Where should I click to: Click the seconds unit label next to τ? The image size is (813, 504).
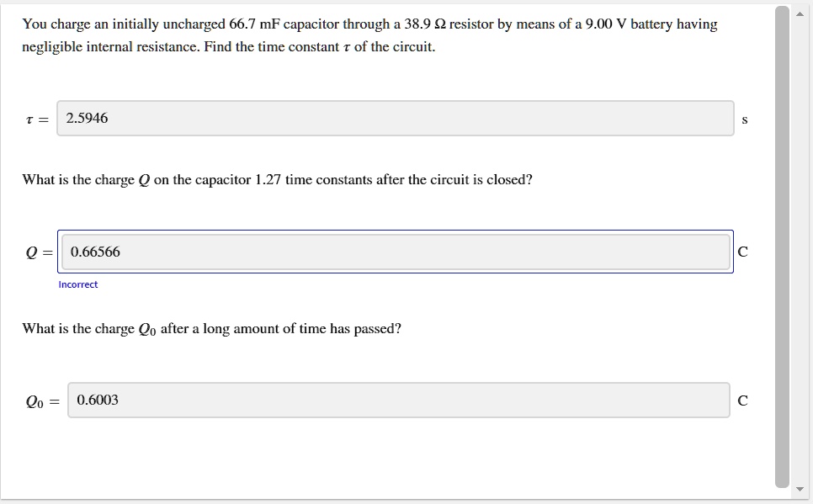[x=744, y=119]
